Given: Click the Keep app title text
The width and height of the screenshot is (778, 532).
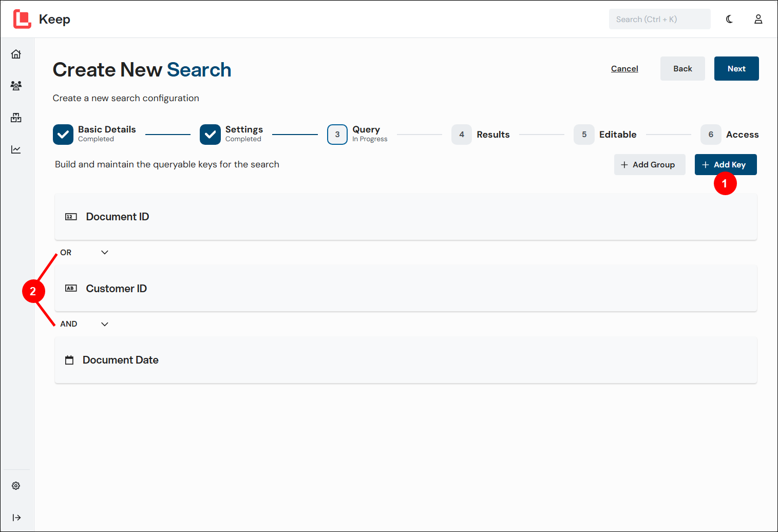Looking at the screenshot, I should pos(54,20).
